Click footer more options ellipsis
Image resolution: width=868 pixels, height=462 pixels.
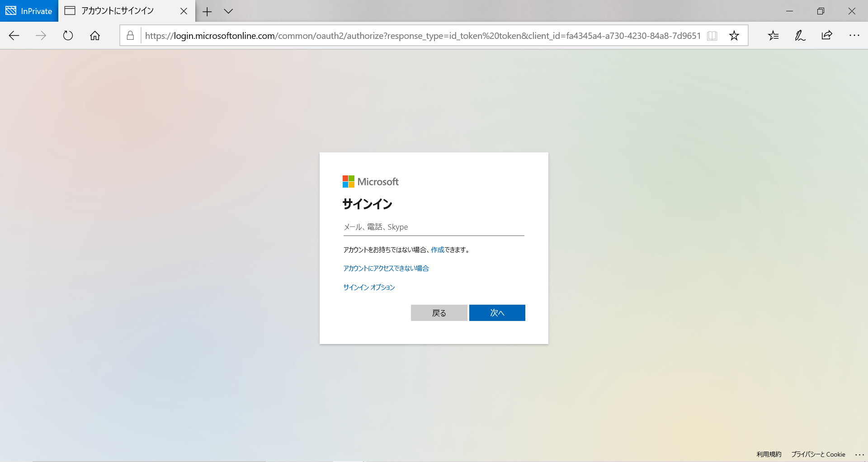click(x=859, y=455)
